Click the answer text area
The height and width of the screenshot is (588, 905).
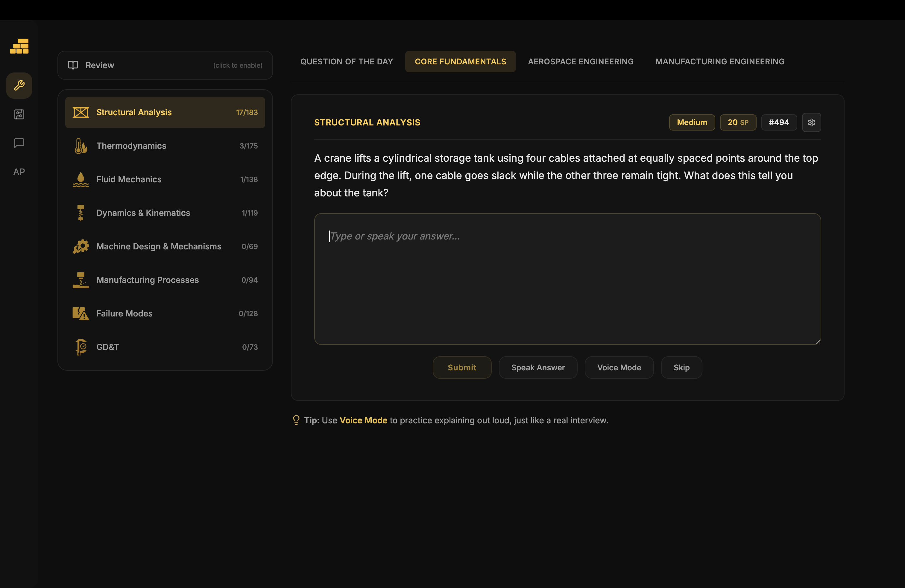[567, 279]
